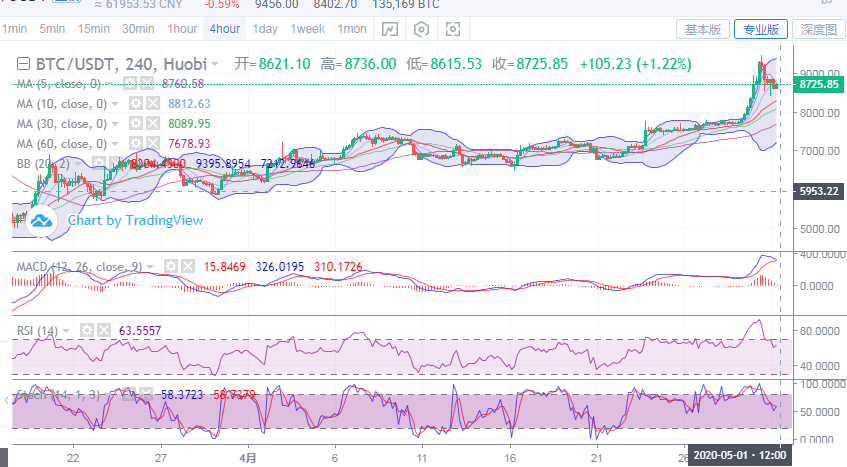Remove the MA (10, close, 0) indicator
Viewport: 847px width, 467px height.
tap(153, 103)
